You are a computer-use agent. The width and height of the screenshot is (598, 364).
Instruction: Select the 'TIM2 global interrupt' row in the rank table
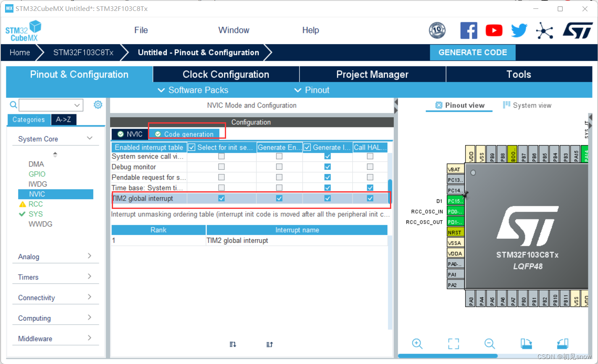click(249, 240)
